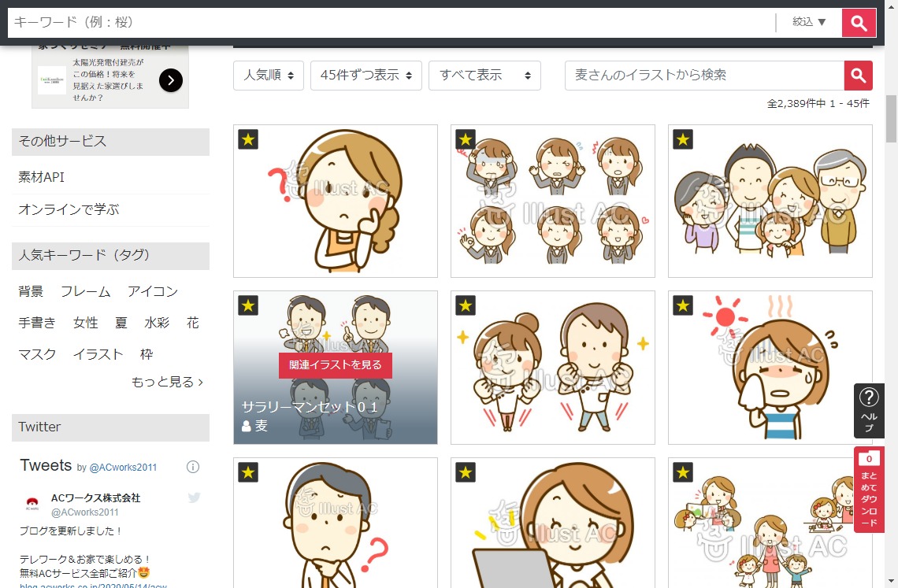Open the 人気順 sort dropdown

point(269,76)
